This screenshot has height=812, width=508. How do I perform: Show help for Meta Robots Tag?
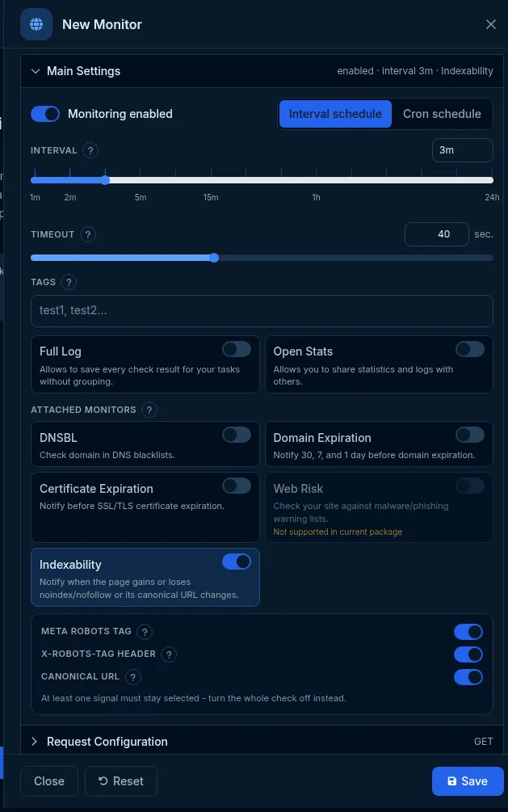[145, 632]
